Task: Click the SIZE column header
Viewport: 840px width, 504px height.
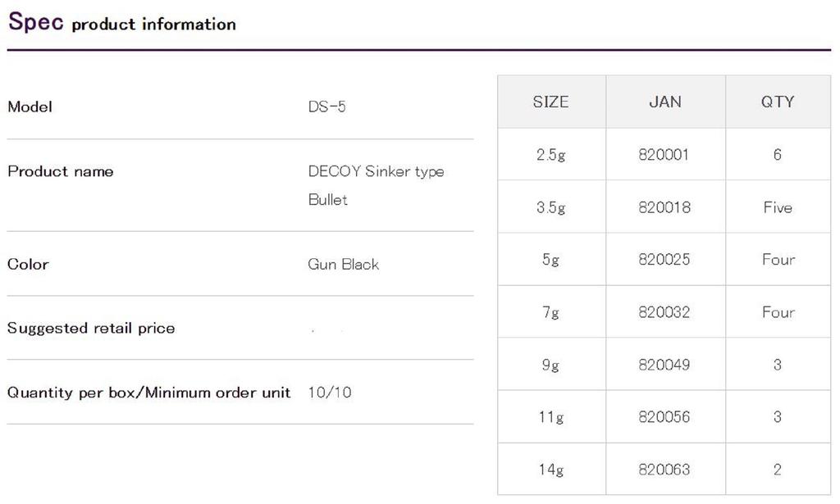Action: point(550,102)
